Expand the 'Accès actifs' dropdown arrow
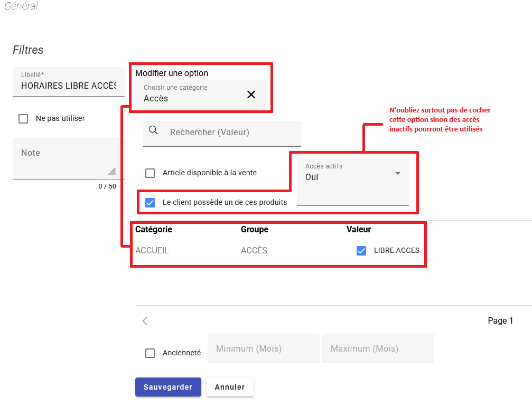532x406 pixels. [398, 173]
